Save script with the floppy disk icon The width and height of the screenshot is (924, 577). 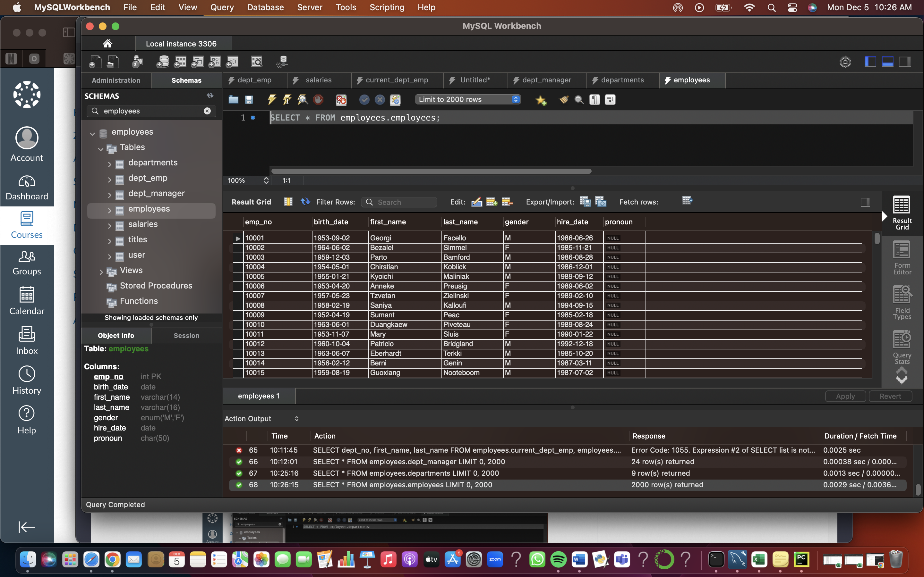249,100
